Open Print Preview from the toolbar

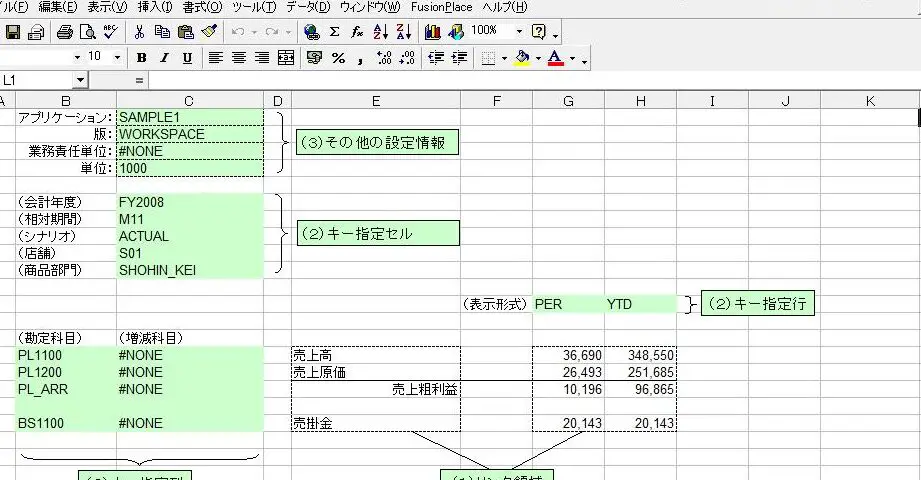88,32
